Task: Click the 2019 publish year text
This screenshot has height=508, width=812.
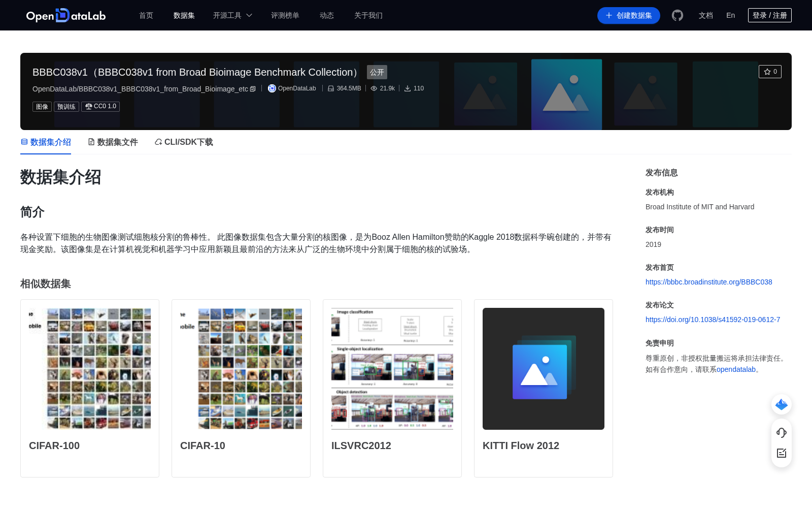Action: click(x=653, y=244)
